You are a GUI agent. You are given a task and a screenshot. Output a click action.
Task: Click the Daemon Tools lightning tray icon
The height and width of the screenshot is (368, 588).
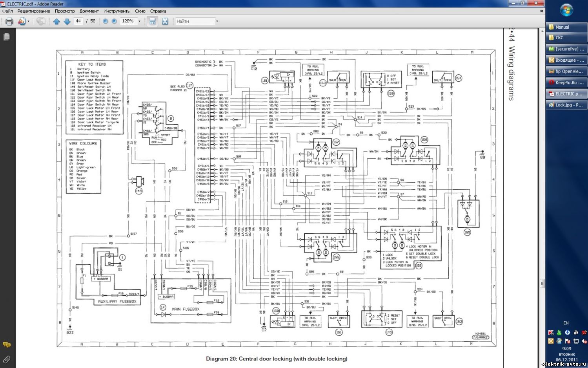coord(568,333)
